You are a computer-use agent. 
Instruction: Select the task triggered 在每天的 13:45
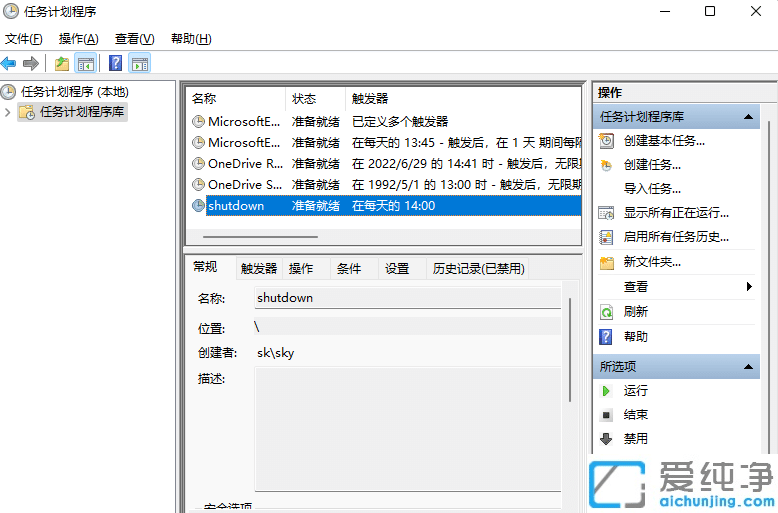[x=385, y=142]
